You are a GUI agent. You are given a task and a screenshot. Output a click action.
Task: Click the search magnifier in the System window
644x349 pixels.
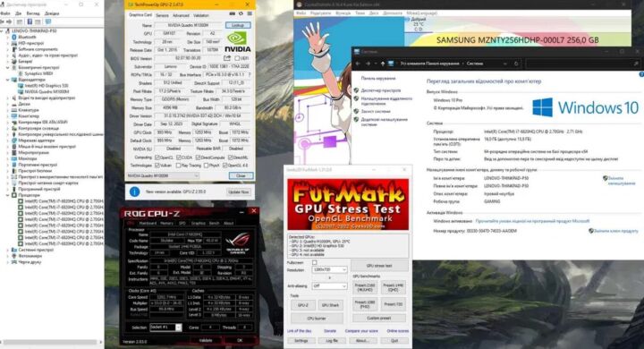636,64
